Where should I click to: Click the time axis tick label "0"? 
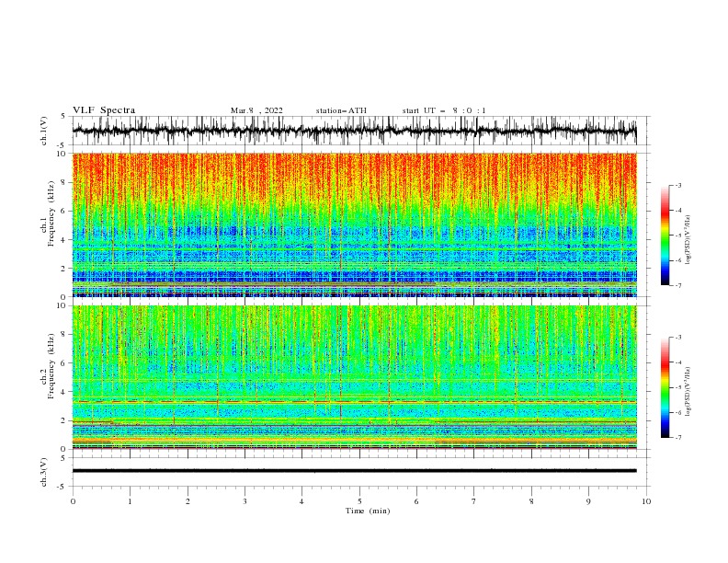[73, 501]
